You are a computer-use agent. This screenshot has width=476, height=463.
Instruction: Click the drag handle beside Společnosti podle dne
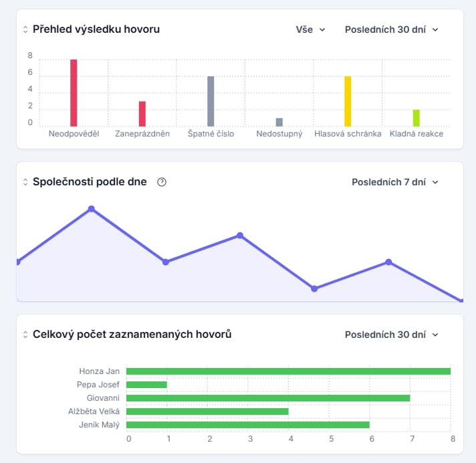pyautogui.click(x=25, y=182)
